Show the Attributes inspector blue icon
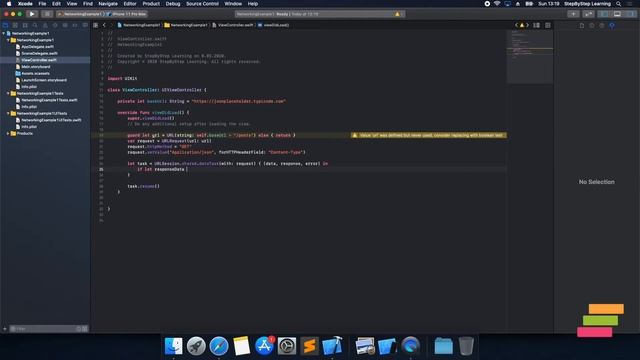 click(x=612, y=25)
